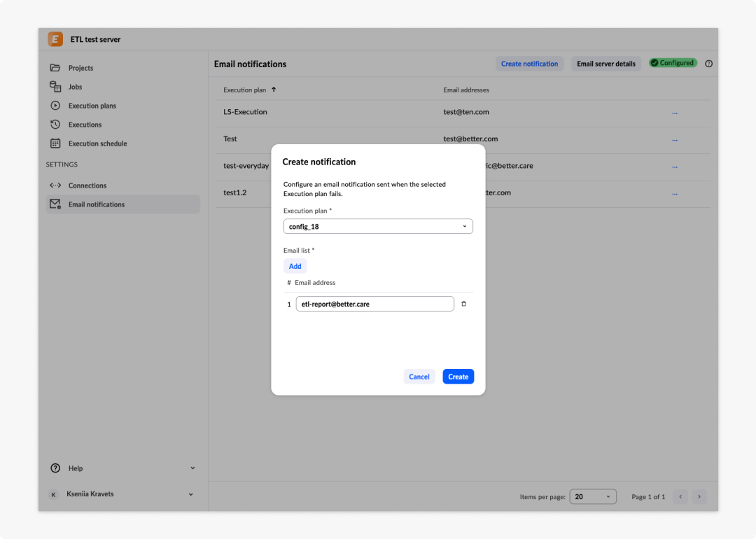Go to previous page arrow
The image size is (756, 539).
click(681, 496)
